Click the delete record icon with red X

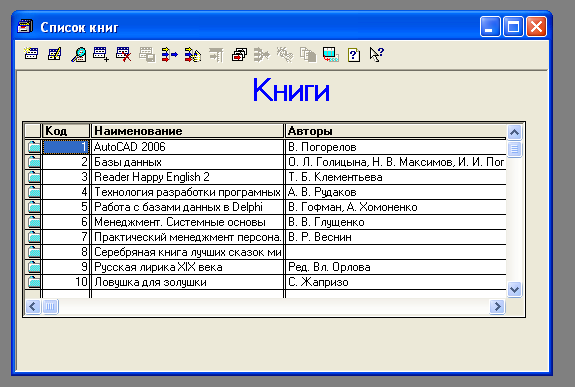pyautogui.click(x=124, y=54)
